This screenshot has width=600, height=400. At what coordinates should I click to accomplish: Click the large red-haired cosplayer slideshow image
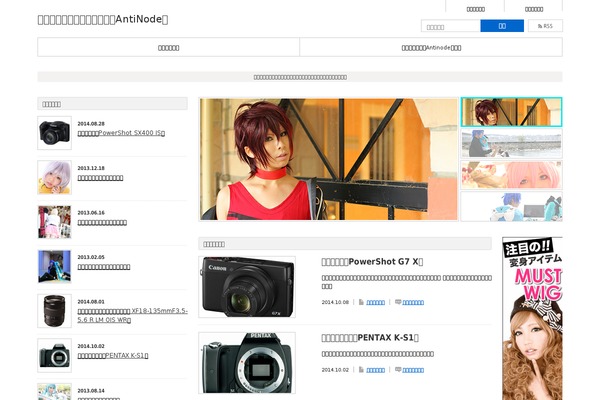pos(328,159)
